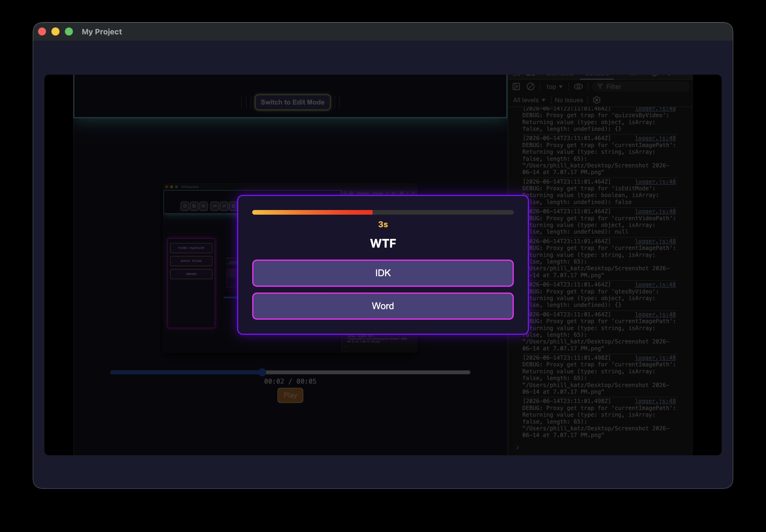The image size is (766, 532).
Task: Click the green zoom window button
Action: (x=69, y=32)
